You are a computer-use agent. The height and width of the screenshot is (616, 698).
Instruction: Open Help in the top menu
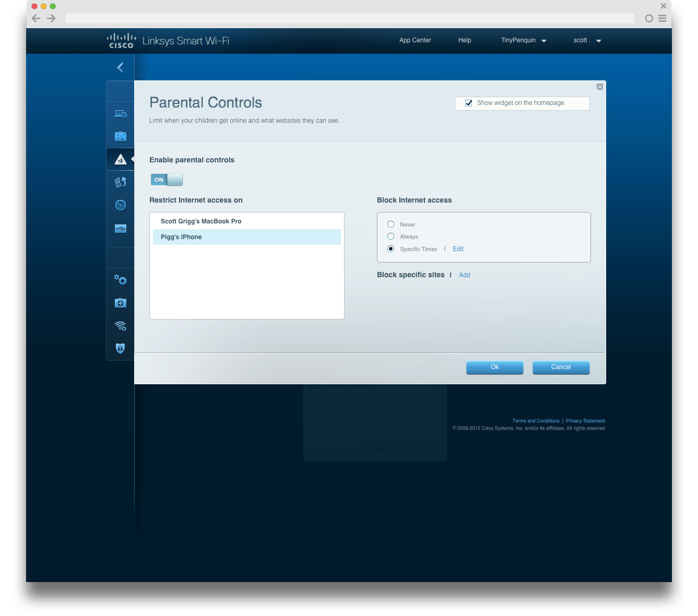click(465, 40)
